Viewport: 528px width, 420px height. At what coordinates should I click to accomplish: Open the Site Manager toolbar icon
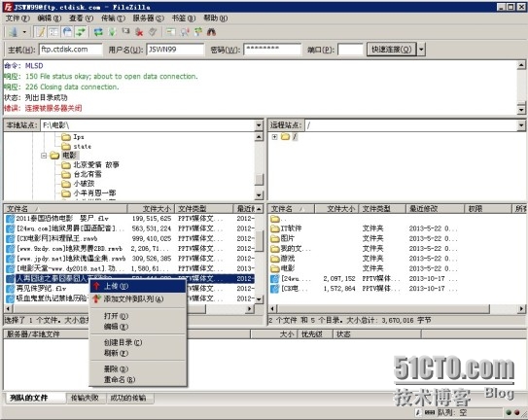[x=14, y=32]
